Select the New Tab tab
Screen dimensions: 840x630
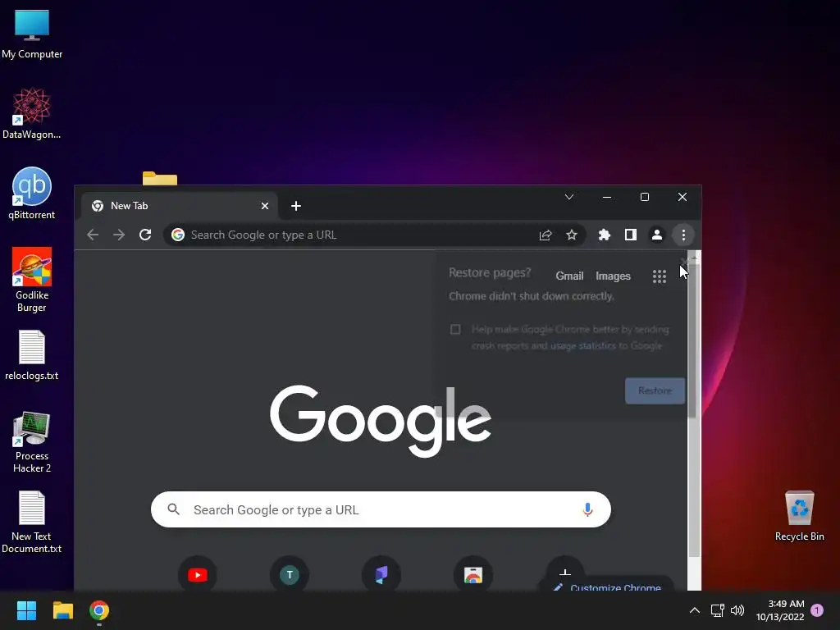click(x=180, y=206)
